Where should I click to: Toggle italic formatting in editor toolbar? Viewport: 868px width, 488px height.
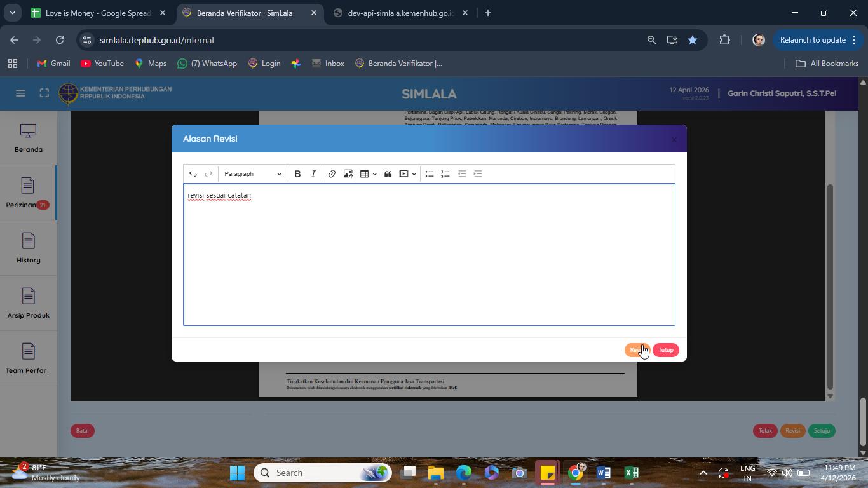tap(313, 174)
